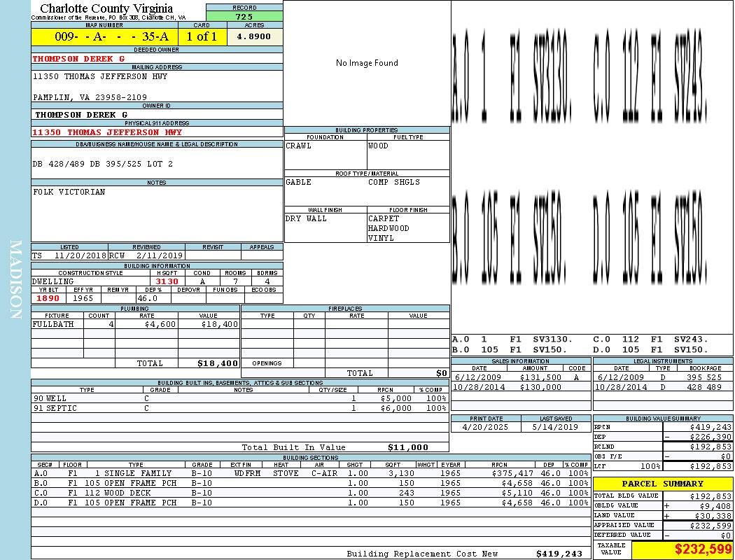Image resolution: width=735 pixels, height=560 pixels.
Task: Click print date 4/20/2025
Action: (x=485, y=427)
